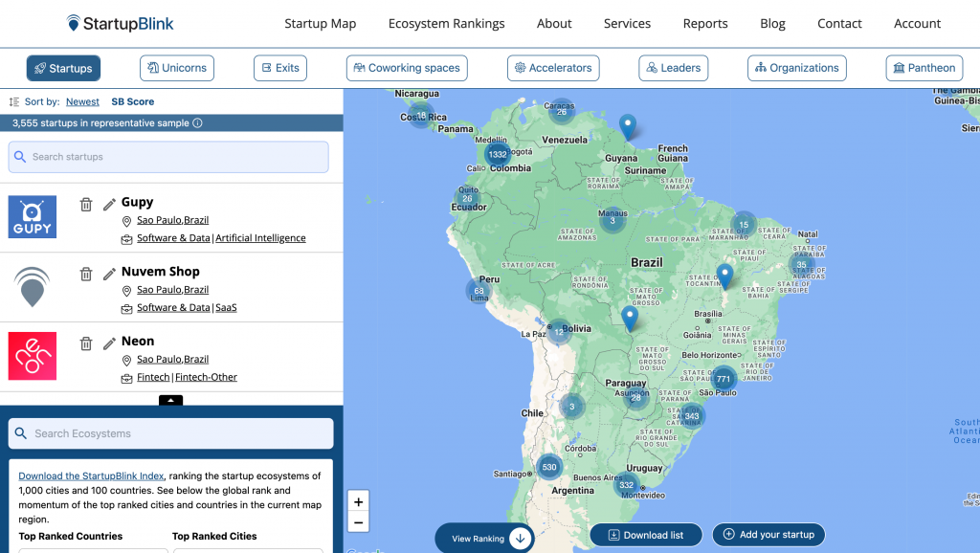
Task: Click the info icon next to startups sample count
Action: pyautogui.click(x=198, y=123)
